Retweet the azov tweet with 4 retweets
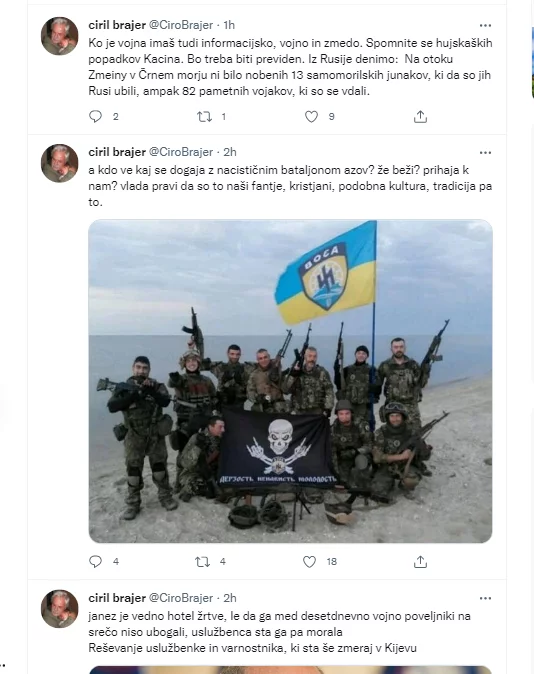This screenshot has width=534, height=674. point(203,561)
